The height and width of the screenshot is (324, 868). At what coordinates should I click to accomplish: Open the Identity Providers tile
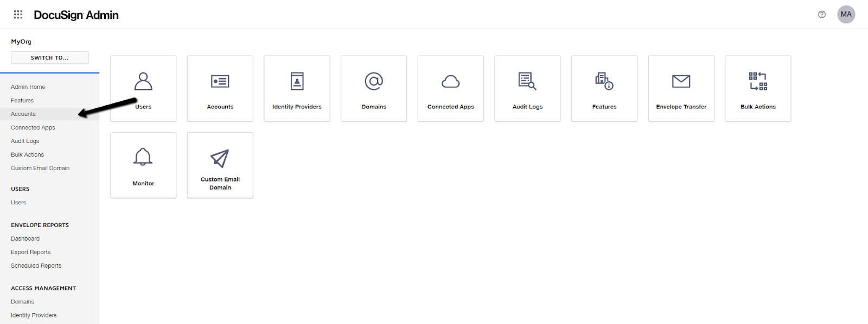click(297, 88)
